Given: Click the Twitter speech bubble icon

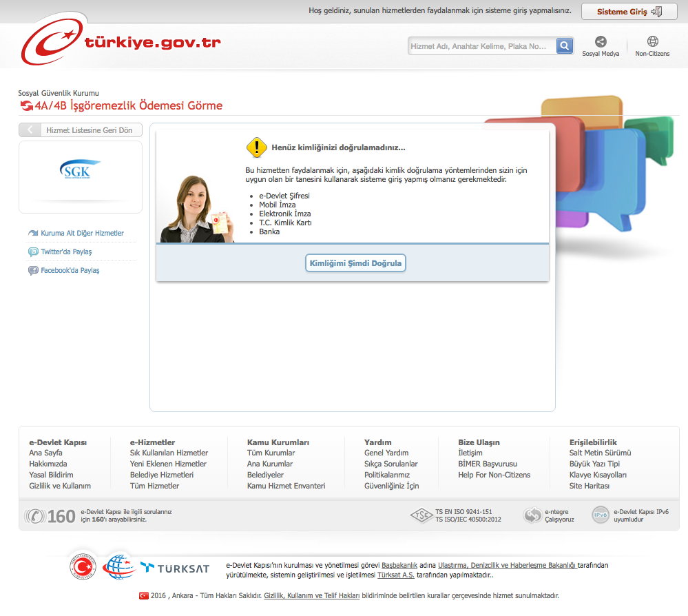Looking at the screenshot, I should pyautogui.click(x=33, y=252).
